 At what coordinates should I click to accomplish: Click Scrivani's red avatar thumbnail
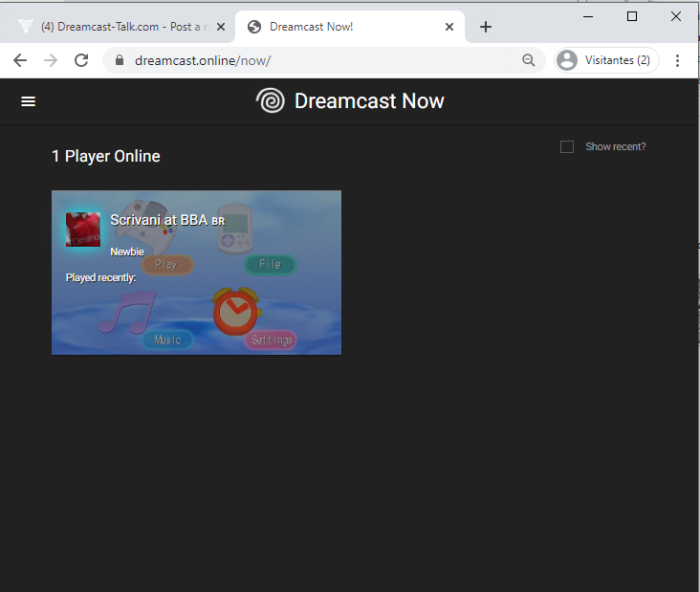(83, 230)
